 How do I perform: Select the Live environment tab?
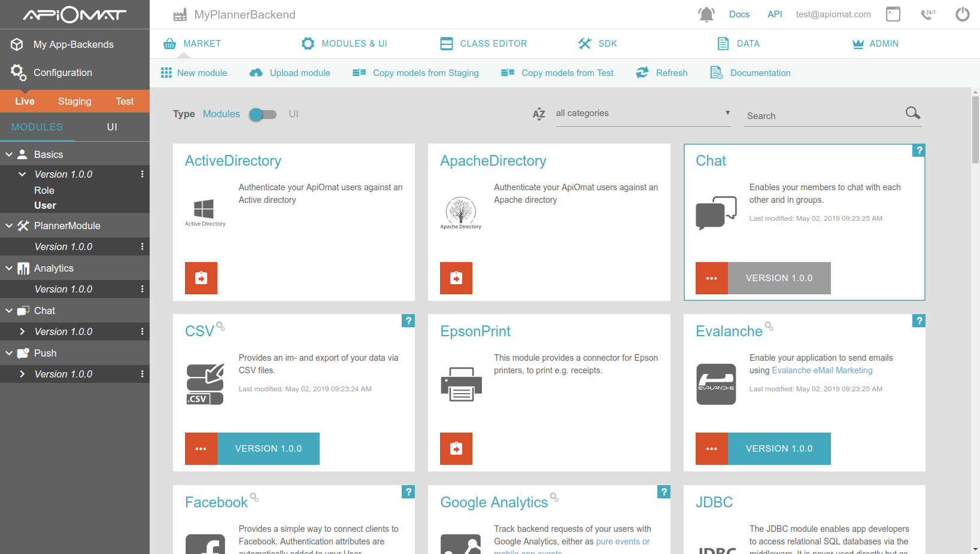click(25, 101)
